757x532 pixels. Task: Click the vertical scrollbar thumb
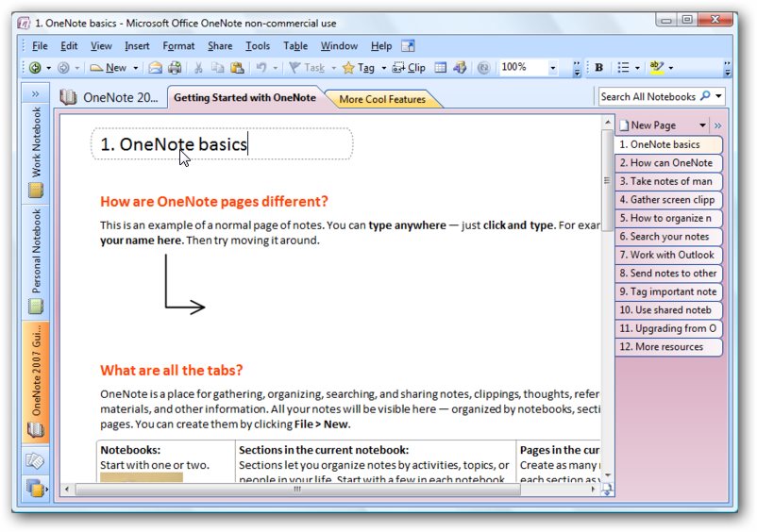click(x=607, y=181)
